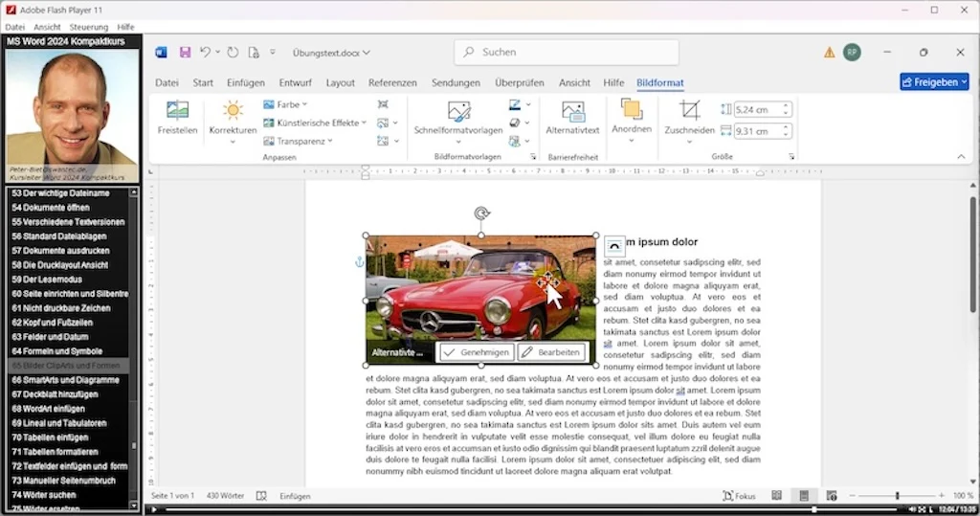This screenshot has height=516, width=980.
Task: Switch to Lesemodus view in status bar
Action: tap(776, 496)
